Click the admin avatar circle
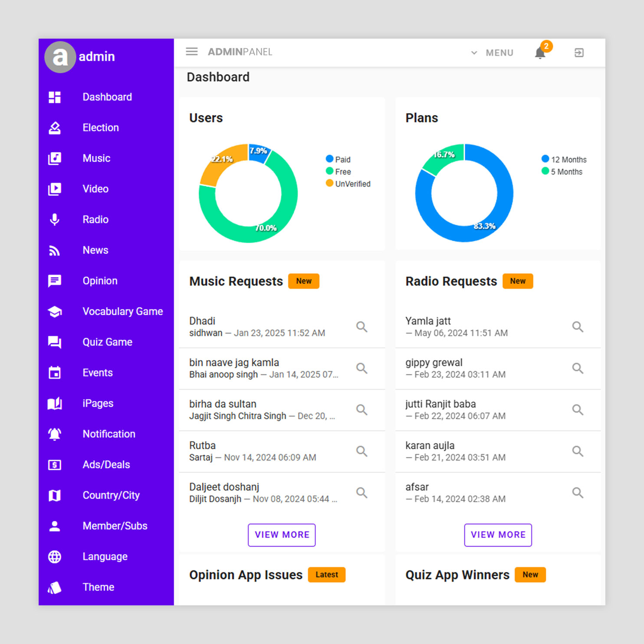 point(60,57)
